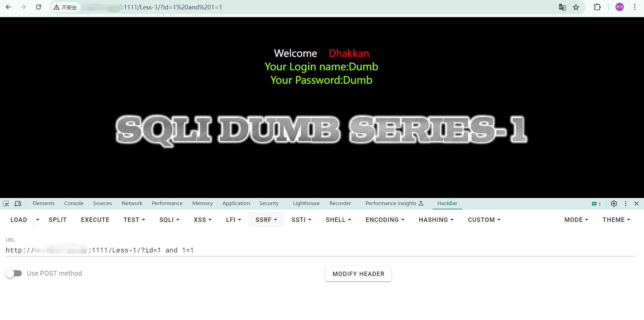The height and width of the screenshot is (320, 644).
Task: Open the Sources tab
Action: point(102,203)
